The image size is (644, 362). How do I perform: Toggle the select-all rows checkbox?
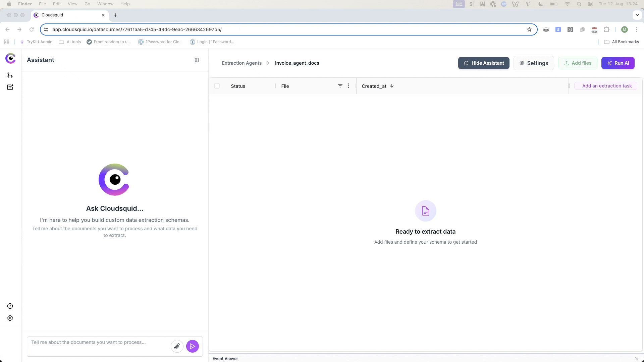[217, 86]
